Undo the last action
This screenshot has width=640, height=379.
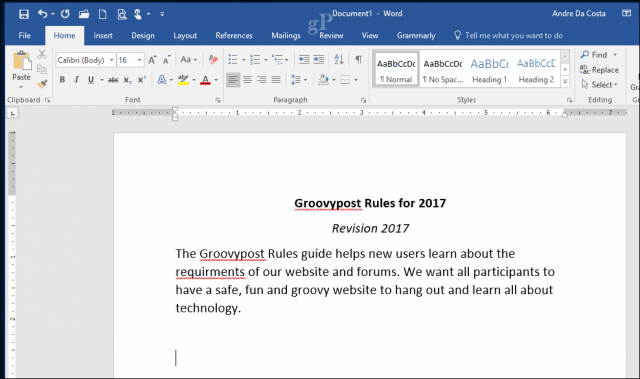42,14
